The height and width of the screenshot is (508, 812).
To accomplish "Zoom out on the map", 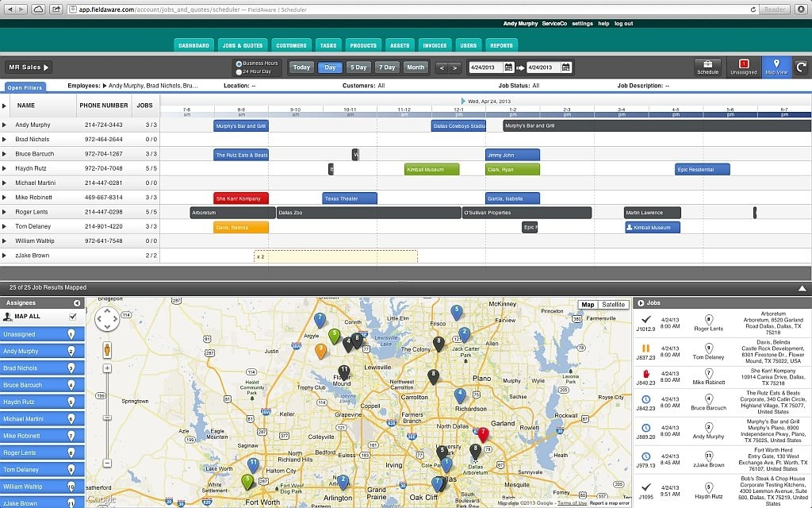I will click(x=107, y=463).
